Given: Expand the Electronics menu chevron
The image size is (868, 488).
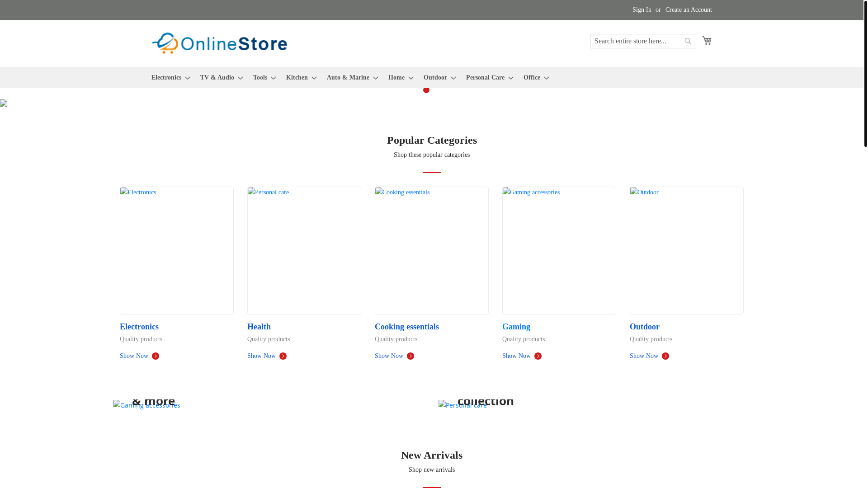Looking at the screenshot, I should tap(188, 78).
